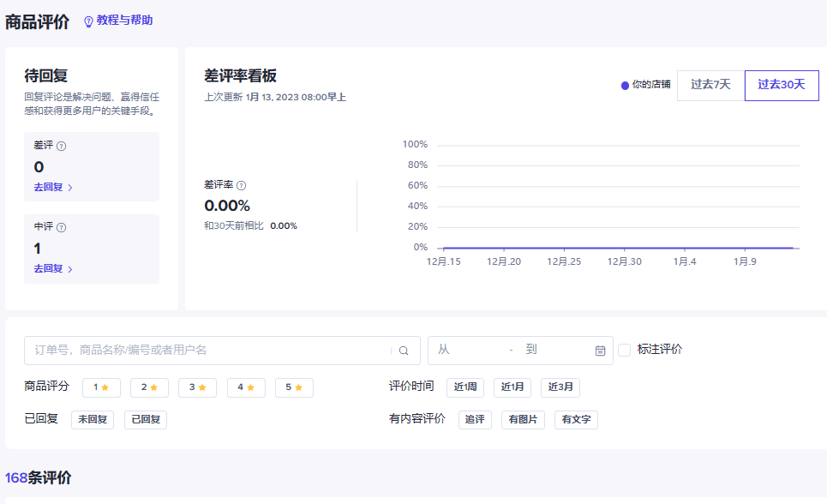Click the 你的店铺 legend color dot
This screenshot has width=827, height=504.
[625, 86]
